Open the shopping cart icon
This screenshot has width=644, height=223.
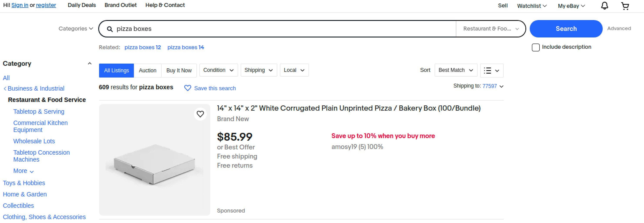point(625,6)
